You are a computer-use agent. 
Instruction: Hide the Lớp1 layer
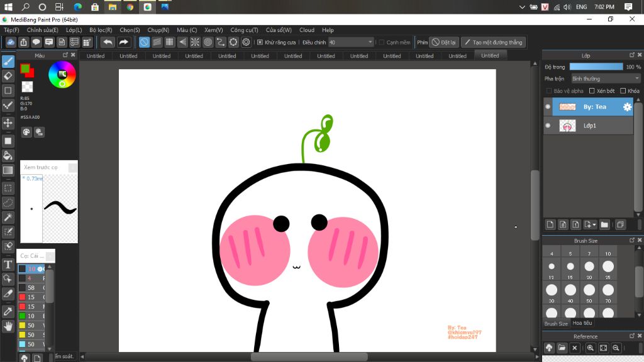coord(548,126)
